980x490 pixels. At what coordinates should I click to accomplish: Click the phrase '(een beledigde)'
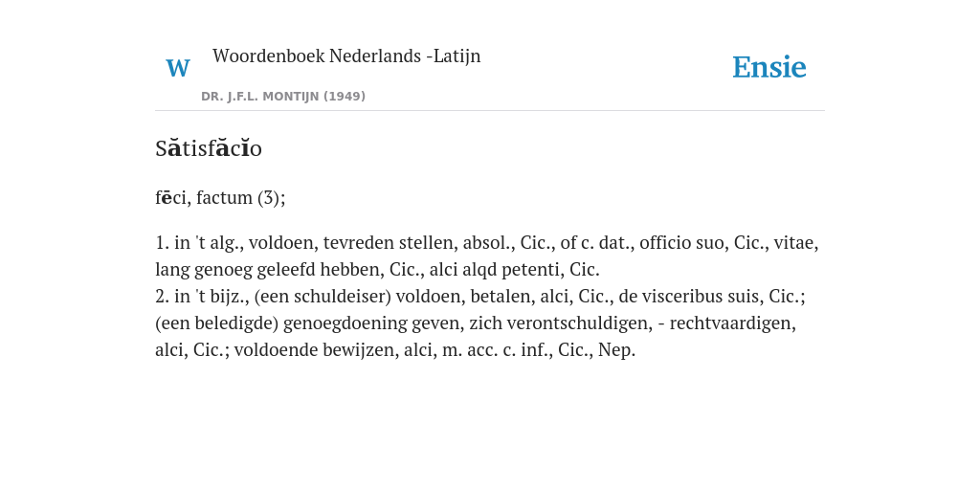point(217,323)
